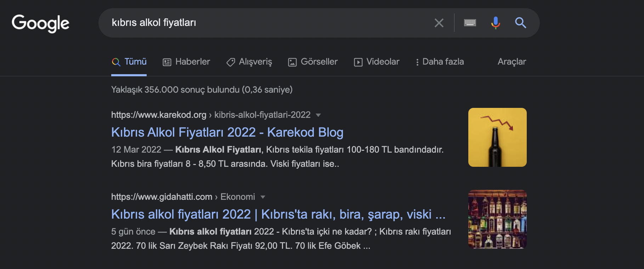
Task: Submit search using the magnifier icon
Action: 520,23
